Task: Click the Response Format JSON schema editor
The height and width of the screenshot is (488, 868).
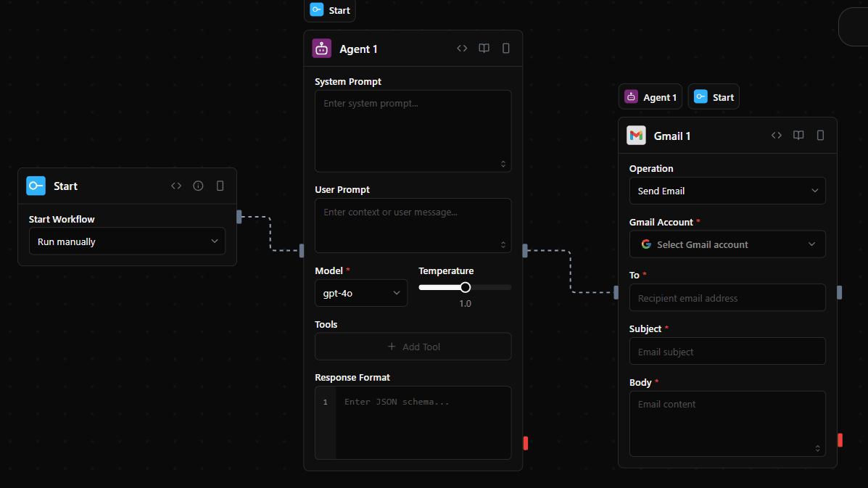Action: (x=422, y=423)
